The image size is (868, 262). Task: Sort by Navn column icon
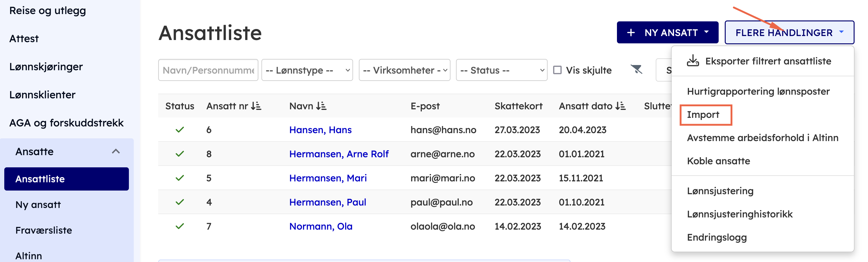coord(321,106)
